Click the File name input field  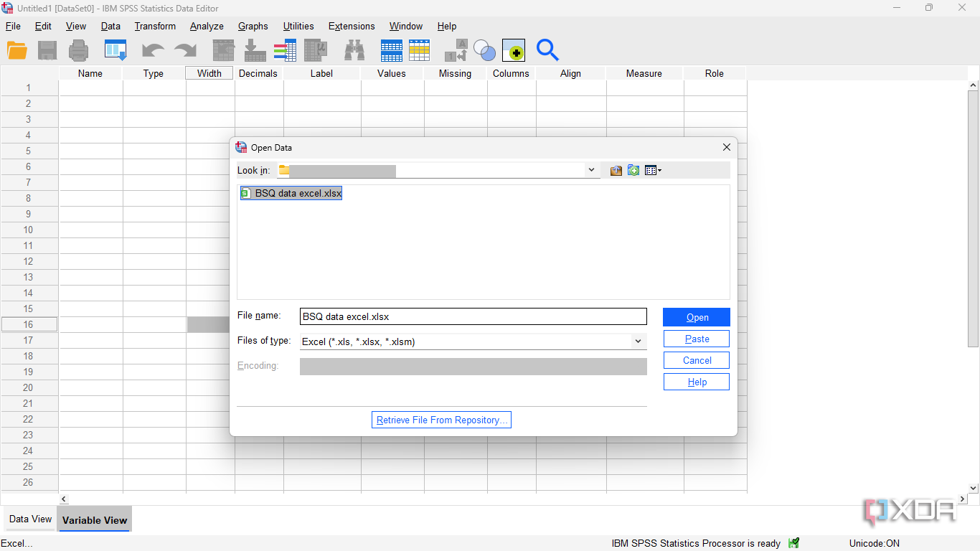pos(473,316)
